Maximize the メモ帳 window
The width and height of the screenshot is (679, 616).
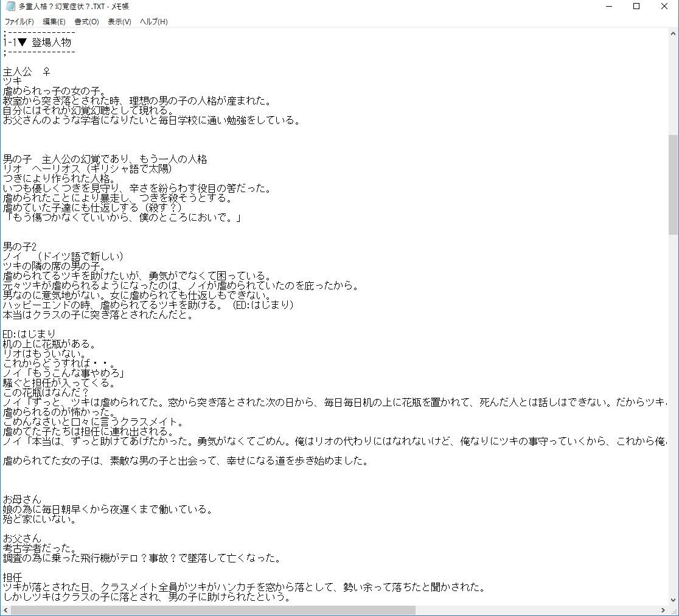636,7
